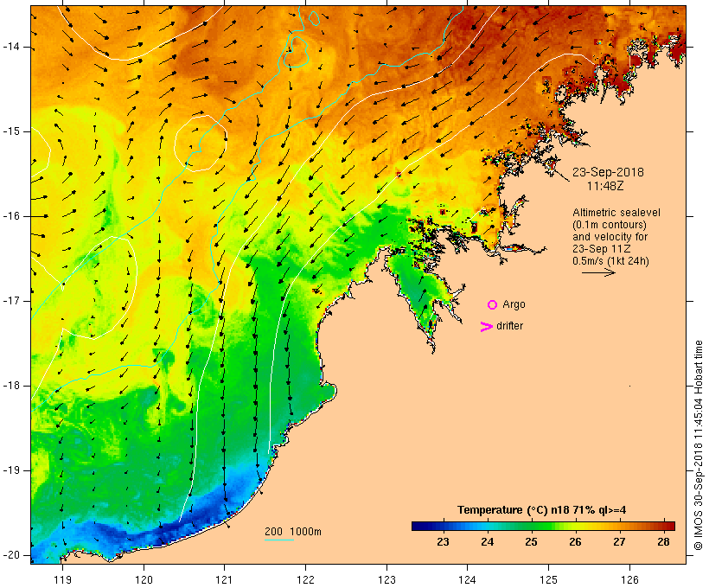This screenshot has height=588, width=709.
Task: Click the temperature color bar legend
Action: [543, 526]
